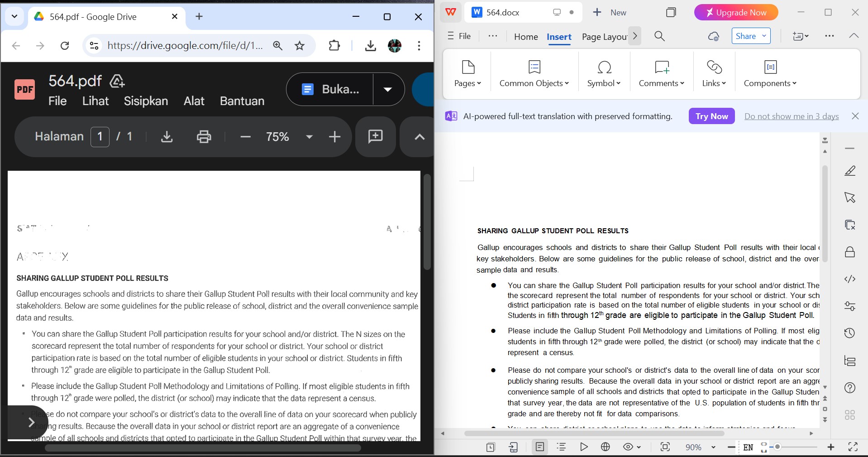Click the print icon in PDF toolbar
The image size is (868, 457).
point(204,137)
